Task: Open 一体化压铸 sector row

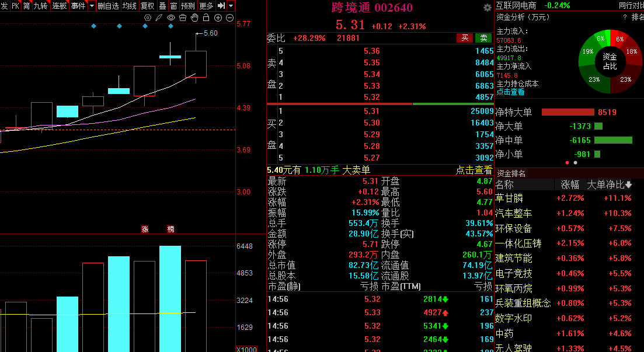Action: [569, 243]
